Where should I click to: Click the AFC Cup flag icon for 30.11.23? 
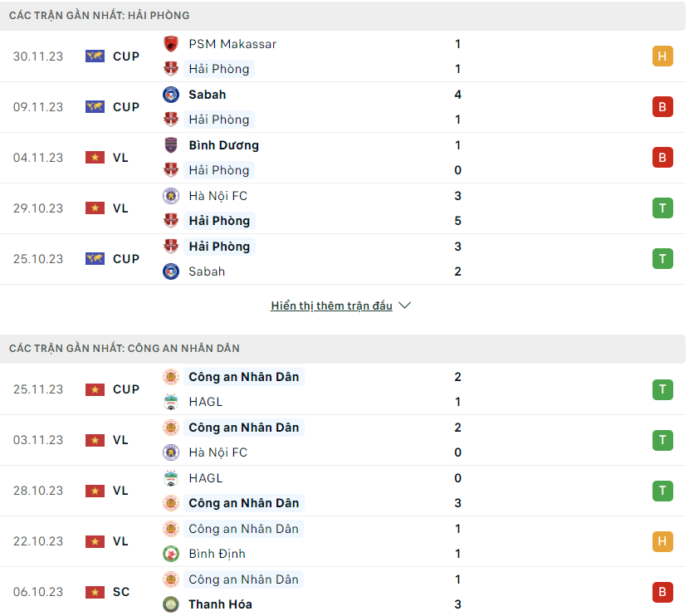(95, 56)
